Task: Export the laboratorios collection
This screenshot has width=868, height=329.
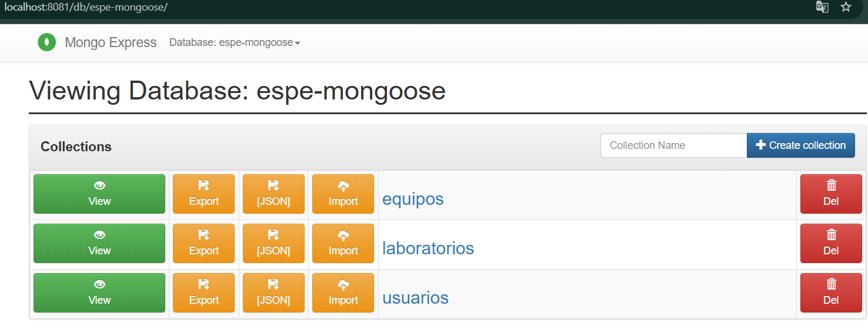Action: tap(204, 244)
